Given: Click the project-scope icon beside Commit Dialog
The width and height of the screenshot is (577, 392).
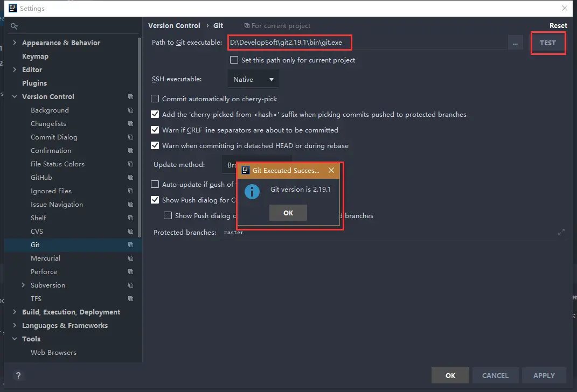Looking at the screenshot, I should point(130,137).
